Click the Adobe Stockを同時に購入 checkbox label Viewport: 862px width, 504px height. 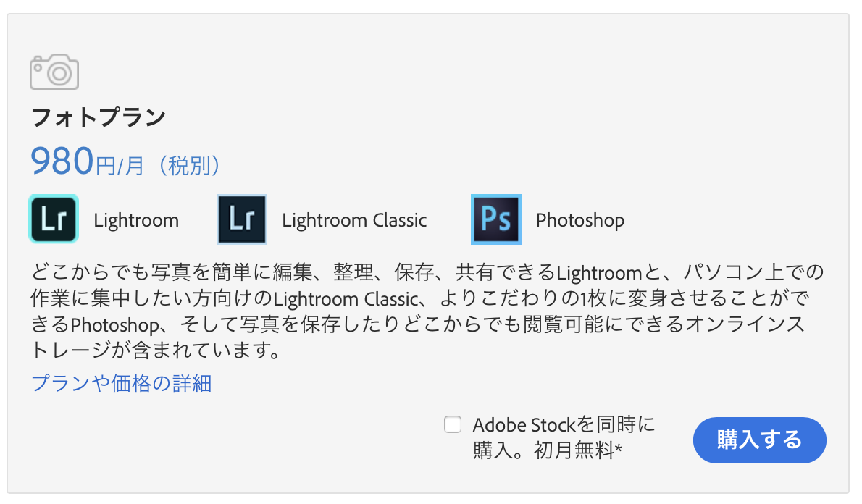(x=564, y=437)
